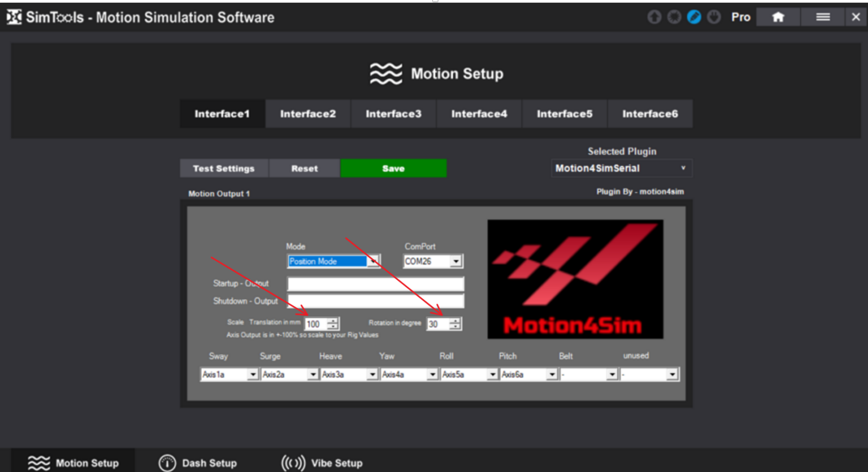This screenshot has width=868, height=472.
Task: Open the Home screen via the house icon
Action: pyautogui.click(x=778, y=17)
